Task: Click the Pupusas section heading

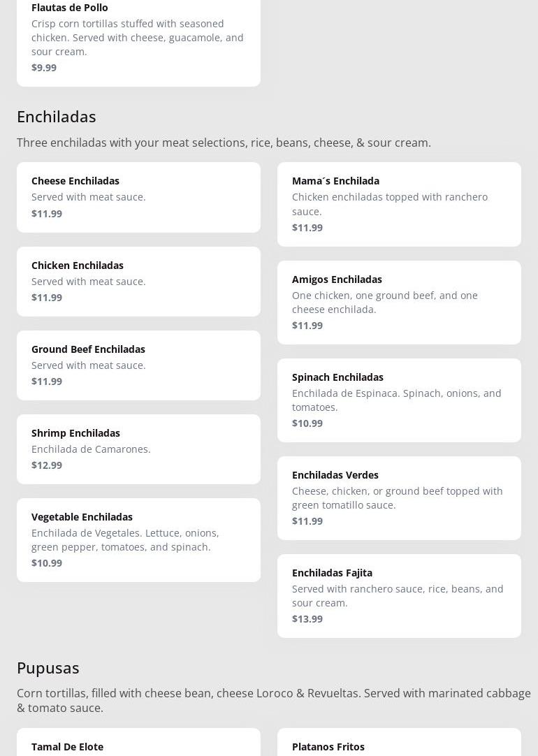Action: (48, 667)
